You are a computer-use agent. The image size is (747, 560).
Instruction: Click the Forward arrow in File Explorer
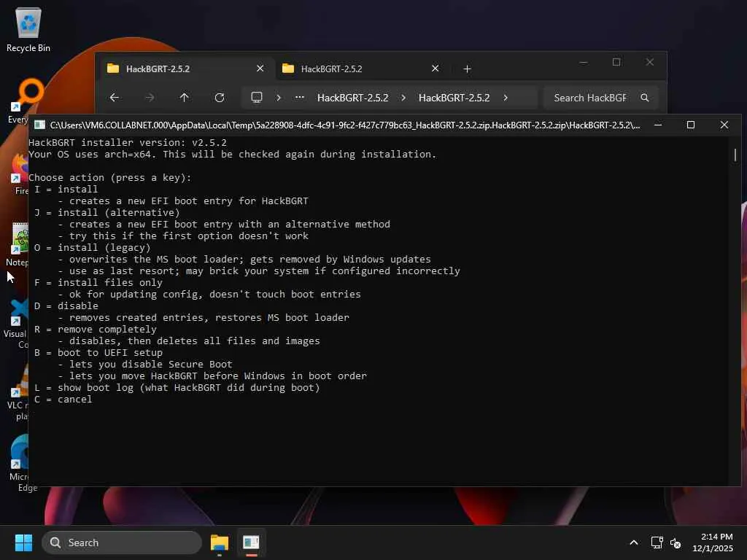[150, 98]
